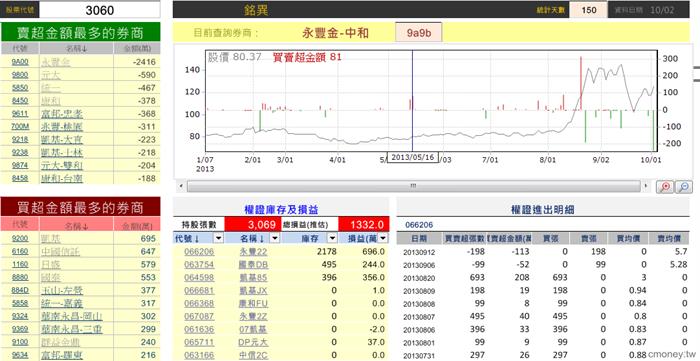Open broker code 8880 link

pos(20,278)
